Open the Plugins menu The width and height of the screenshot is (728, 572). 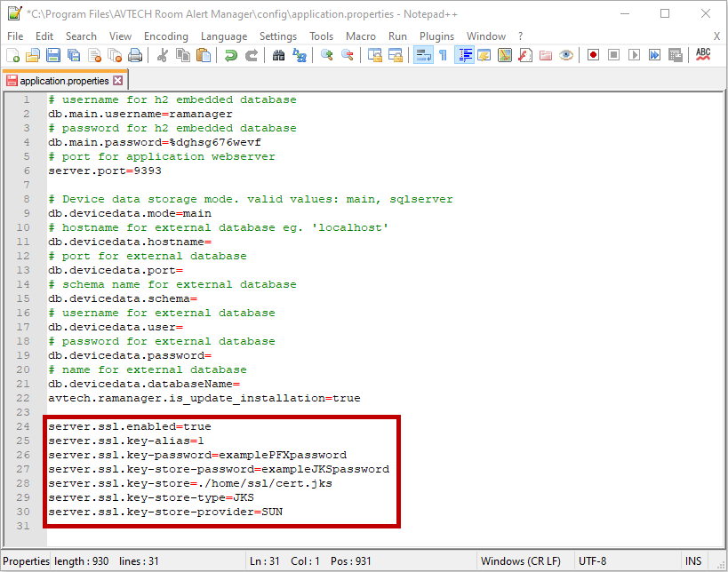point(436,36)
